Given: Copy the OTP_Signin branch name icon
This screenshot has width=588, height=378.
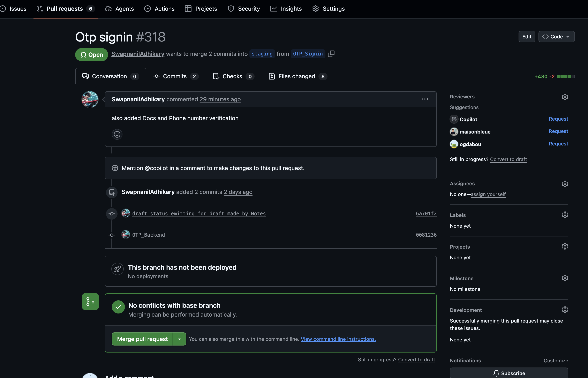Looking at the screenshot, I should 331,54.
